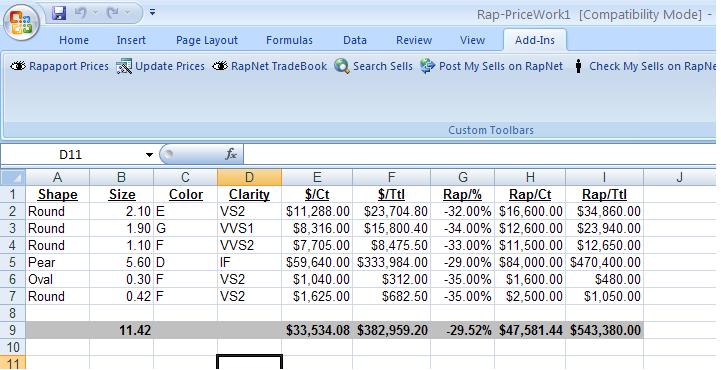This screenshot has width=721, height=370.
Task: Select column G header
Action: point(463,177)
